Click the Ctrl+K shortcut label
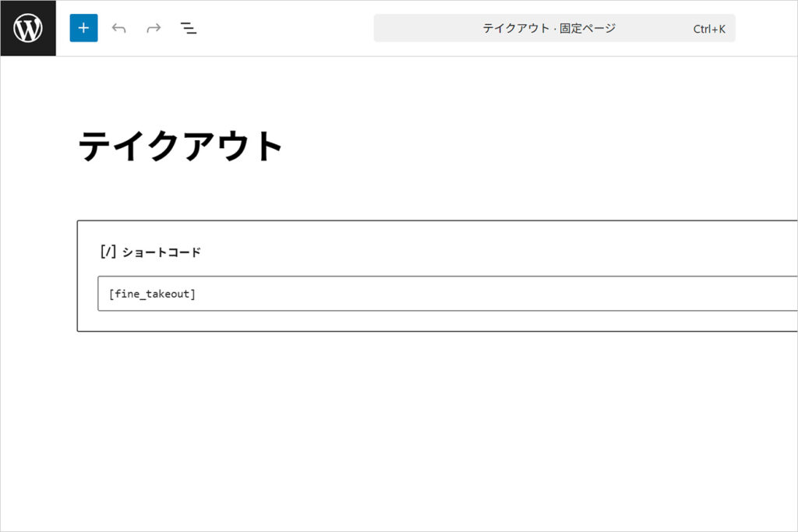This screenshot has width=798, height=532. (x=708, y=30)
